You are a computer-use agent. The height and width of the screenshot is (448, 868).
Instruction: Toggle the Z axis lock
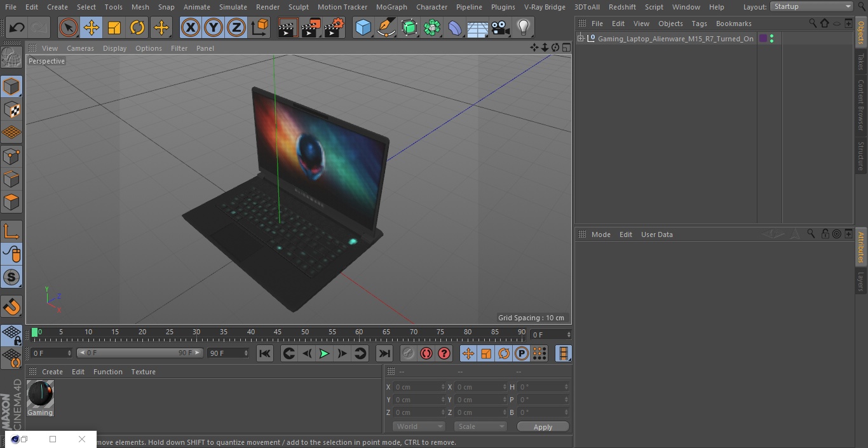(236, 27)
